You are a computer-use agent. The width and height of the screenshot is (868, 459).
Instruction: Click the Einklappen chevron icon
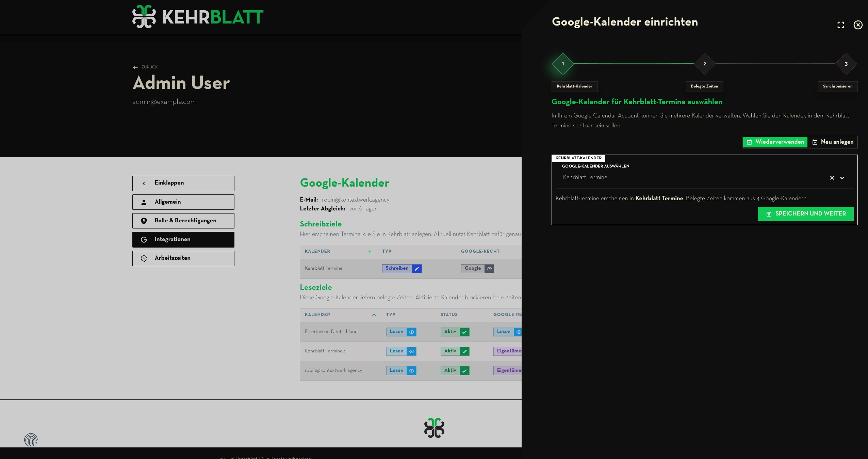point(144,184)
